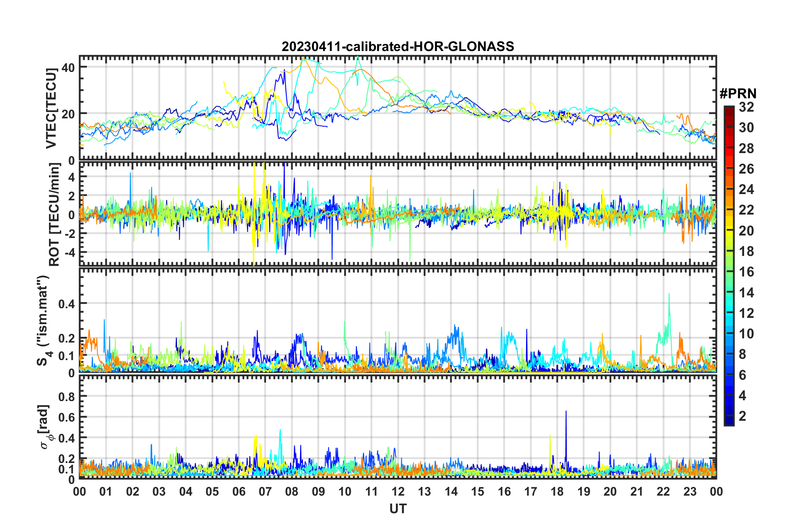Click colorbar tick label 24
This screenshot has height=532, width=796.
point(746,189)
